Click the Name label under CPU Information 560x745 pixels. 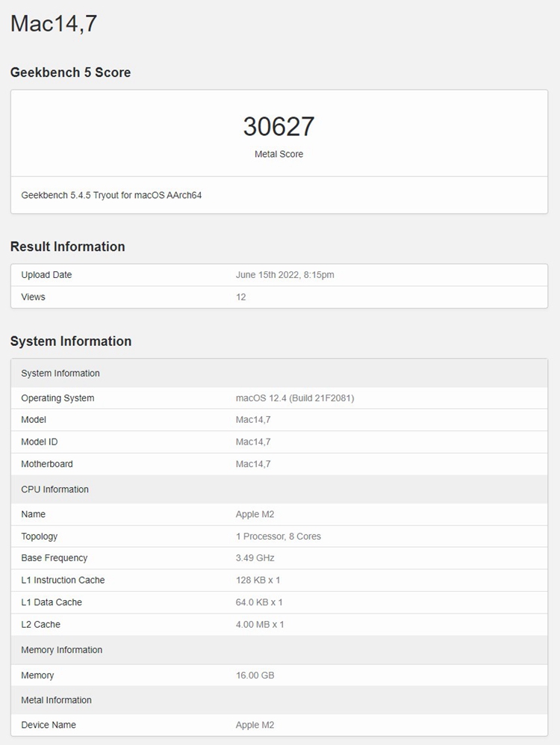pos(33,514)
